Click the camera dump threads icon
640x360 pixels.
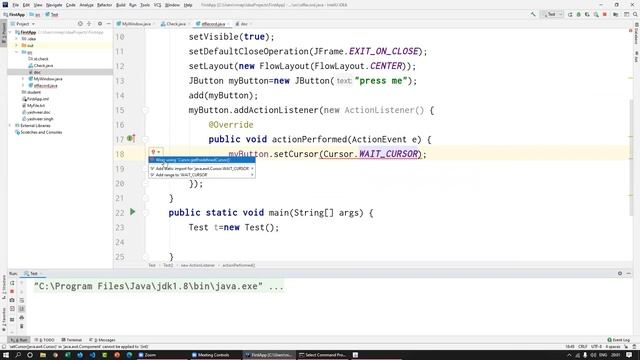click(12, 300)
